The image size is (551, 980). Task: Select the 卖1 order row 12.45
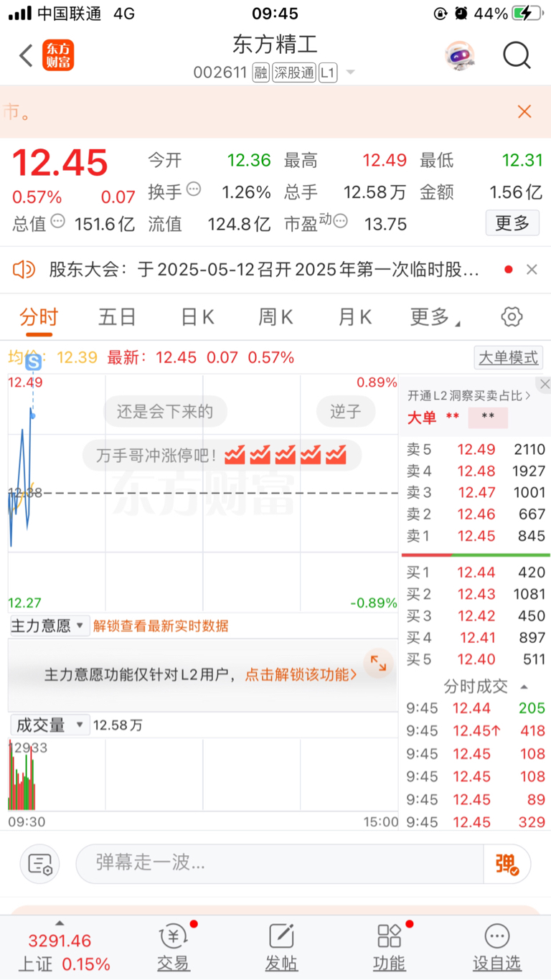[x=476, y=536]
